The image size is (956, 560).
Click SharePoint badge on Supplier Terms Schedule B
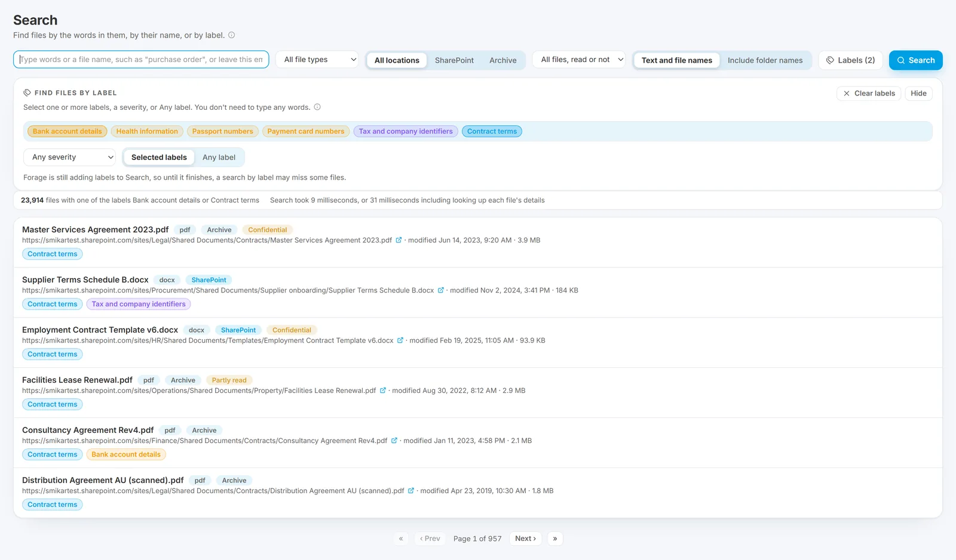(209, 280)
